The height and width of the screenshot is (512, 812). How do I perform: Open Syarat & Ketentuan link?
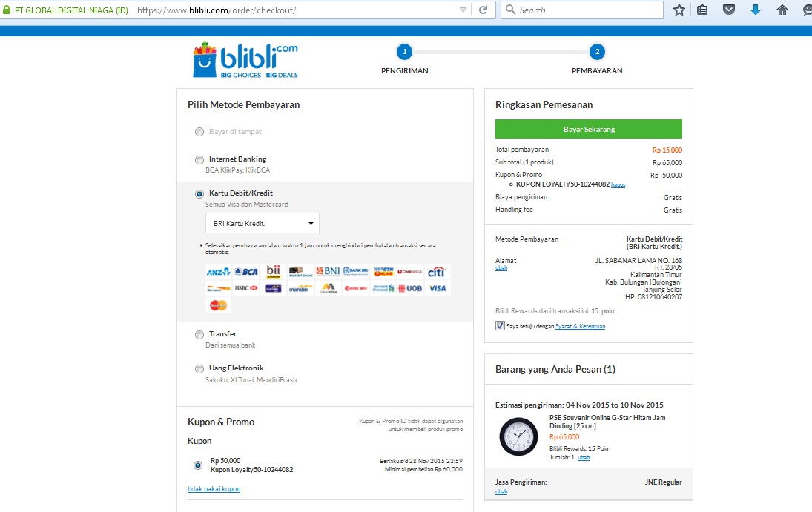tap(580, 326)
